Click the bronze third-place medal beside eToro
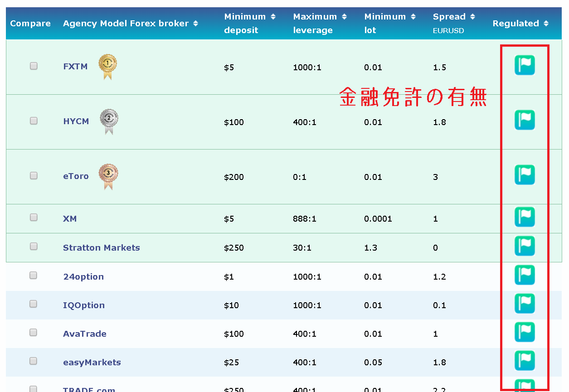 click(x=108, y=176)
